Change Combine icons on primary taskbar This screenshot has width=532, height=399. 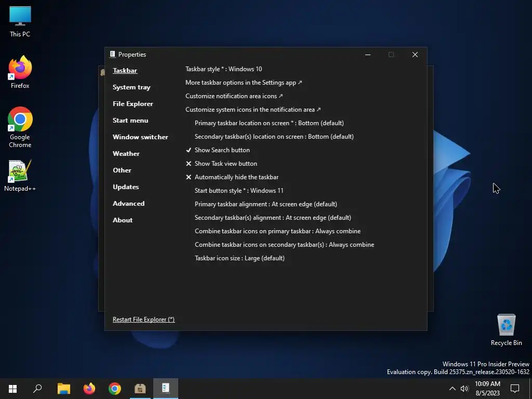(x=277, y=231)
